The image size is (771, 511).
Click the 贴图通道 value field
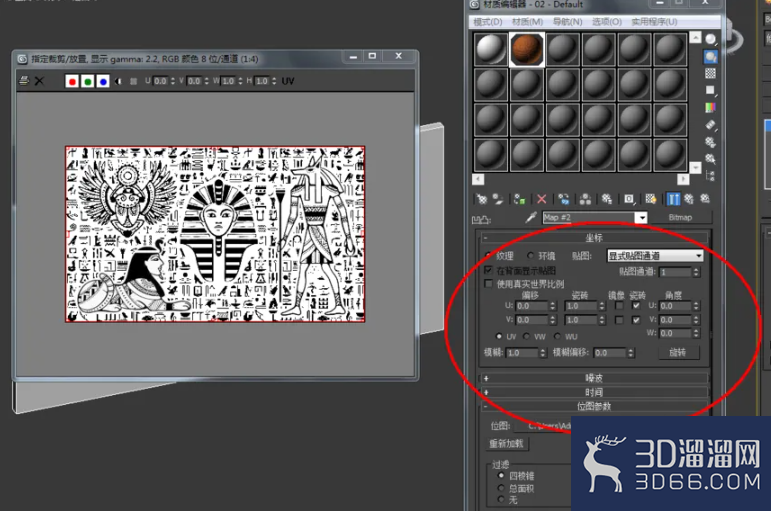(676, 272)
